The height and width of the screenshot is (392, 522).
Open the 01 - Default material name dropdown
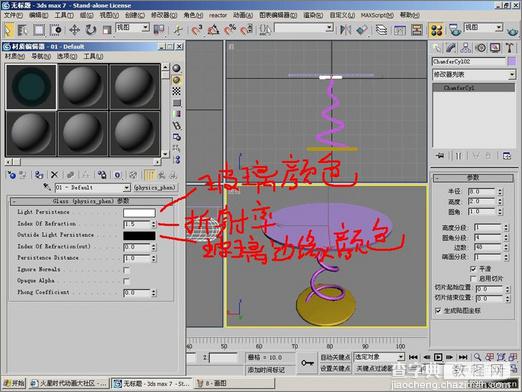point(127,188)
